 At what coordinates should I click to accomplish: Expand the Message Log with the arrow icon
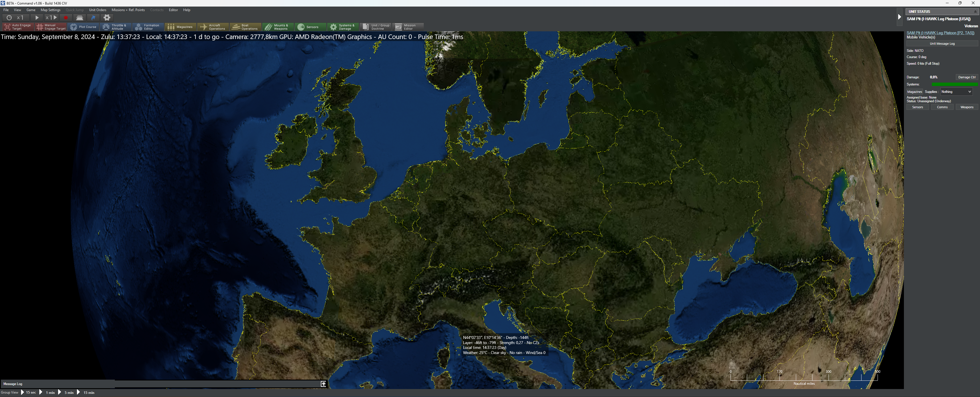tap(323, 384)
